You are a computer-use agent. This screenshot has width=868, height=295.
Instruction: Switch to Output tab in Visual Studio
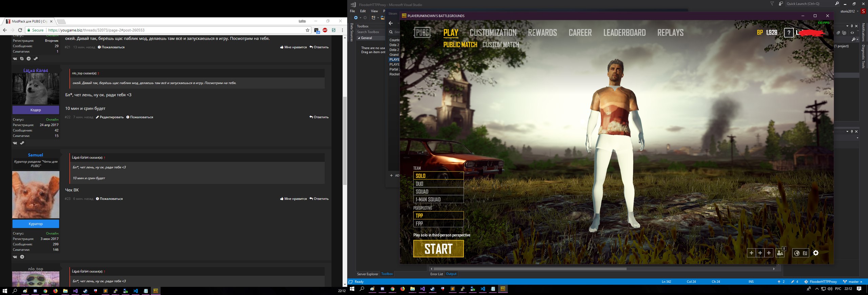pyautogui.click(x=451, y=274)
